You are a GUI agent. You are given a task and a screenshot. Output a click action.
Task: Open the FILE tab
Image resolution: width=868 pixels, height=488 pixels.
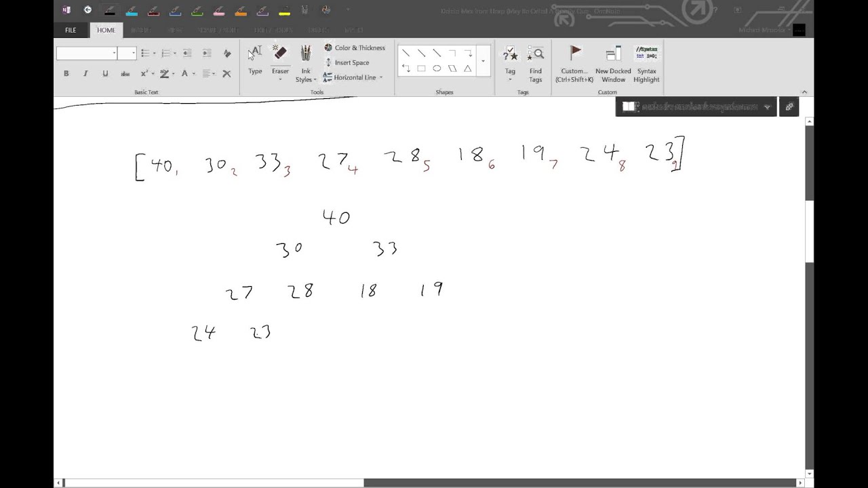coord(71,30)
